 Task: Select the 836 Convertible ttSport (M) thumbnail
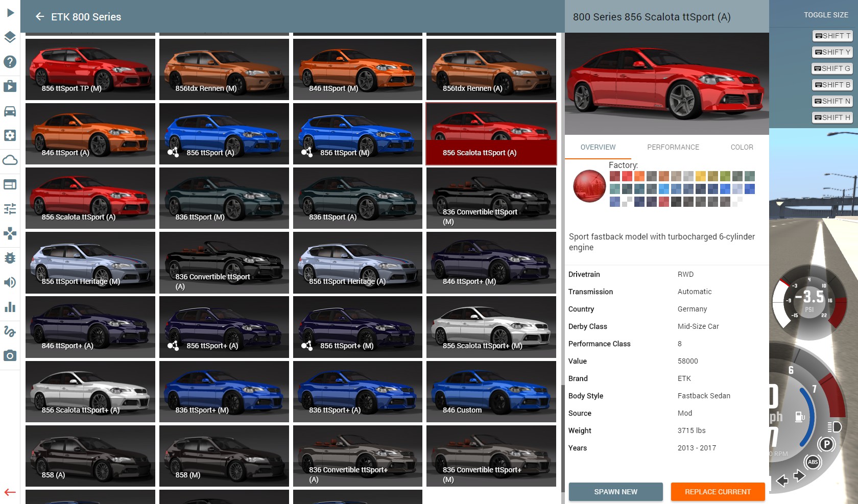click(491, 198)
